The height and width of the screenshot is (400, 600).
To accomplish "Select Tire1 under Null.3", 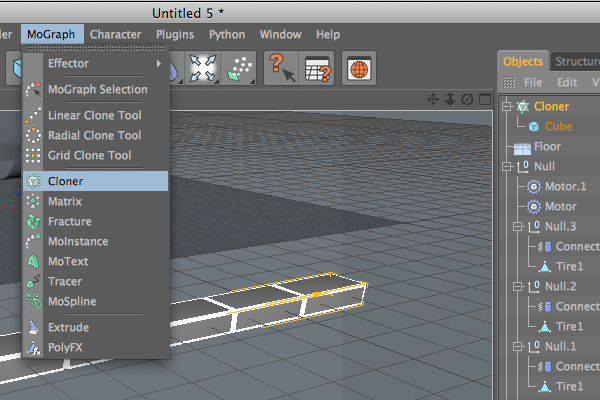I will click(569, 266).
